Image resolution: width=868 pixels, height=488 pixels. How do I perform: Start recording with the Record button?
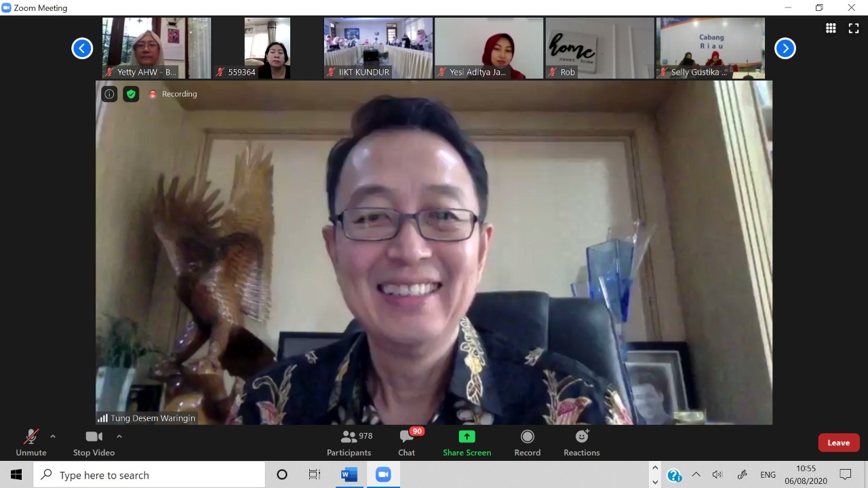coord(527,443)
